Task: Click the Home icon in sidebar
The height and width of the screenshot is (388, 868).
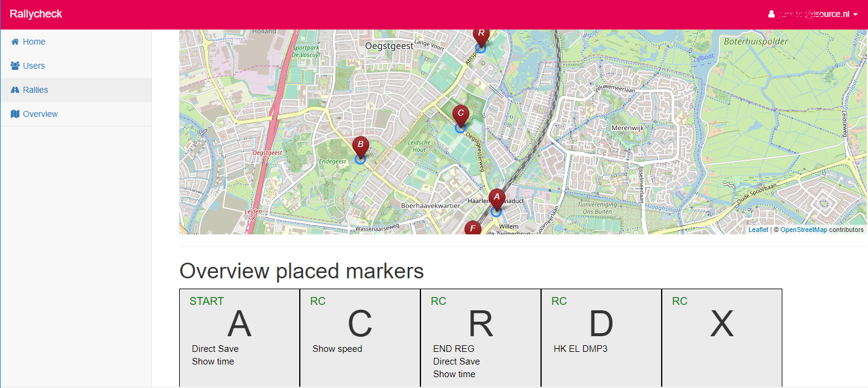Action: pos(15,42)
